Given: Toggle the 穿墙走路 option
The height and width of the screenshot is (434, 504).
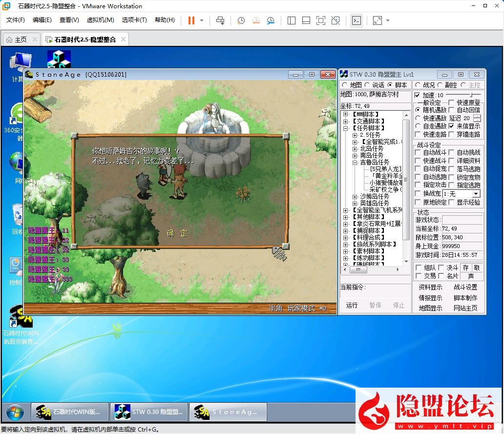Looking at the screenshot, I should click(x=451, y=134).
